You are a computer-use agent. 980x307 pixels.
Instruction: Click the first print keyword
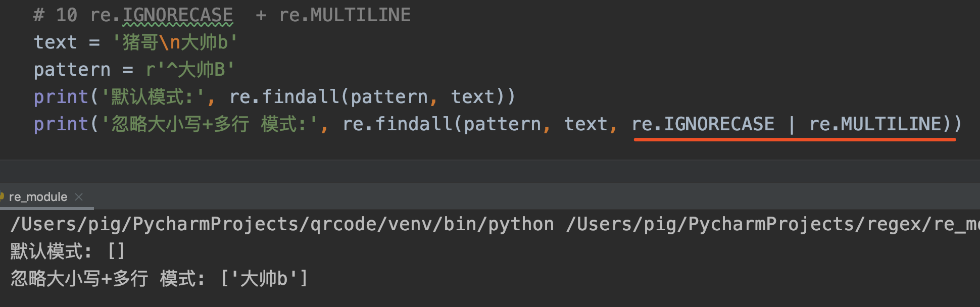pos(61,96)
